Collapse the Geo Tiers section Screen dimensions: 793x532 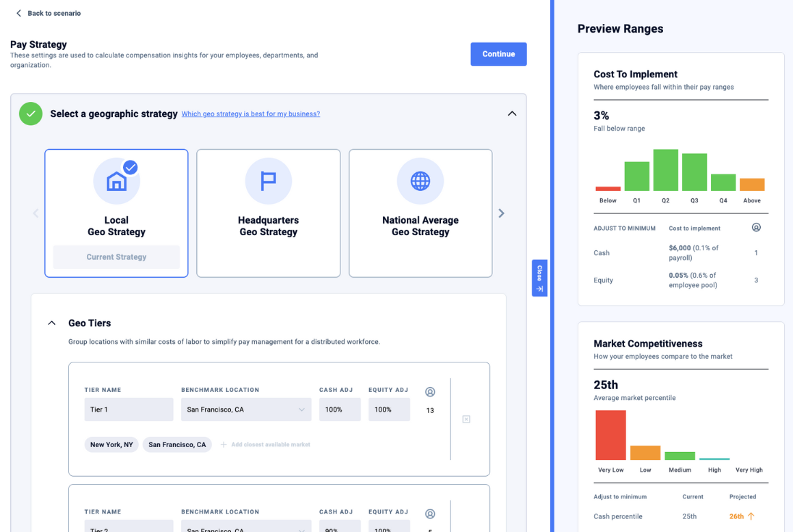51,323
